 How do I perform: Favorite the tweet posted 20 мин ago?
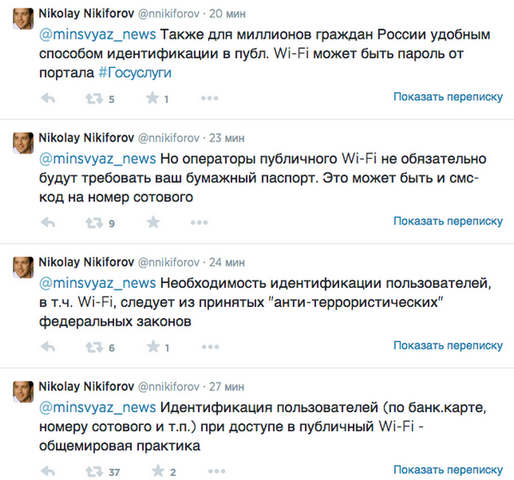(x=152, y=98)
